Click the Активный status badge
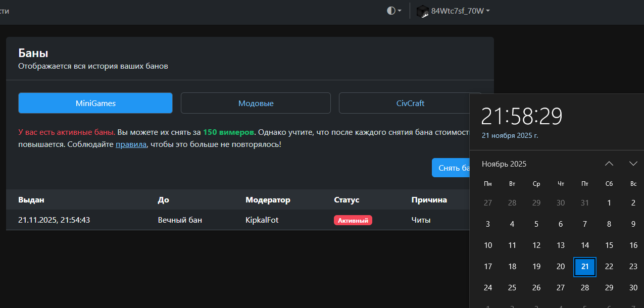The image size is (644, 308). (353, 220)
